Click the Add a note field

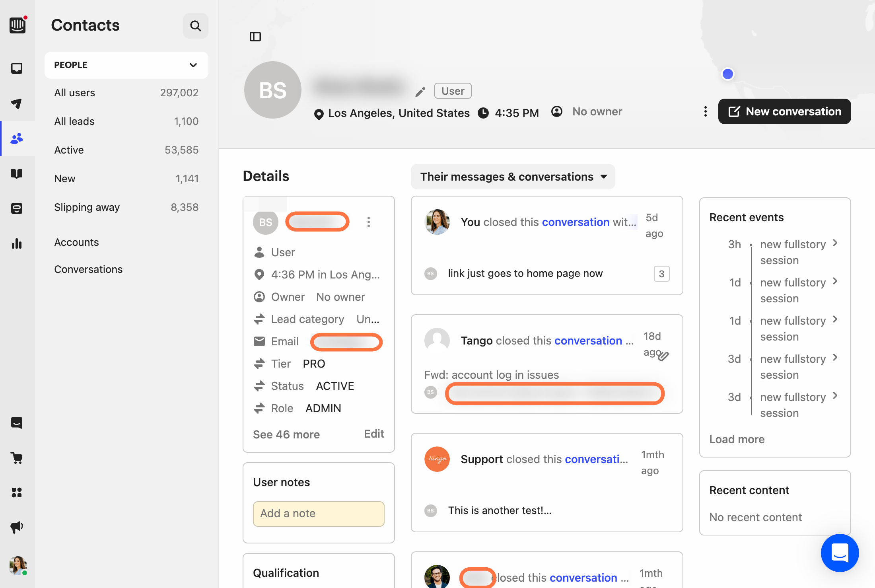(319, 514)
